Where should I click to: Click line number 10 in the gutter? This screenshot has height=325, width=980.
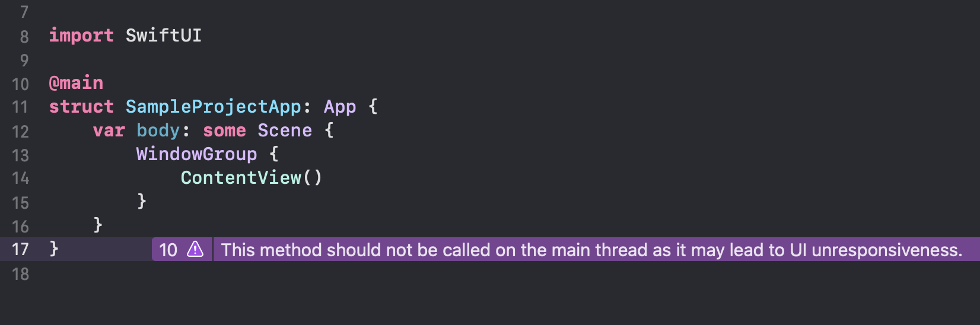coord(20,84)
